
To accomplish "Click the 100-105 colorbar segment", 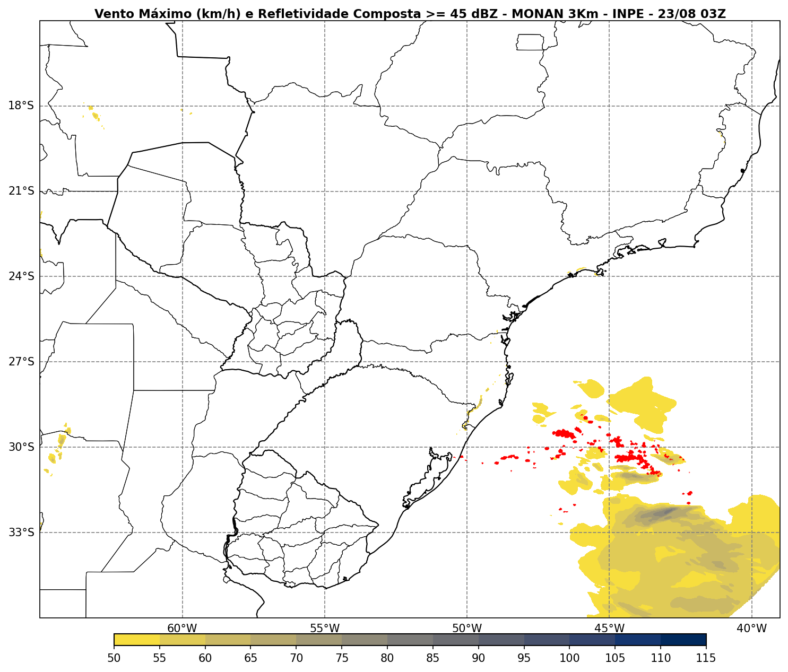I will click(592, 639).
